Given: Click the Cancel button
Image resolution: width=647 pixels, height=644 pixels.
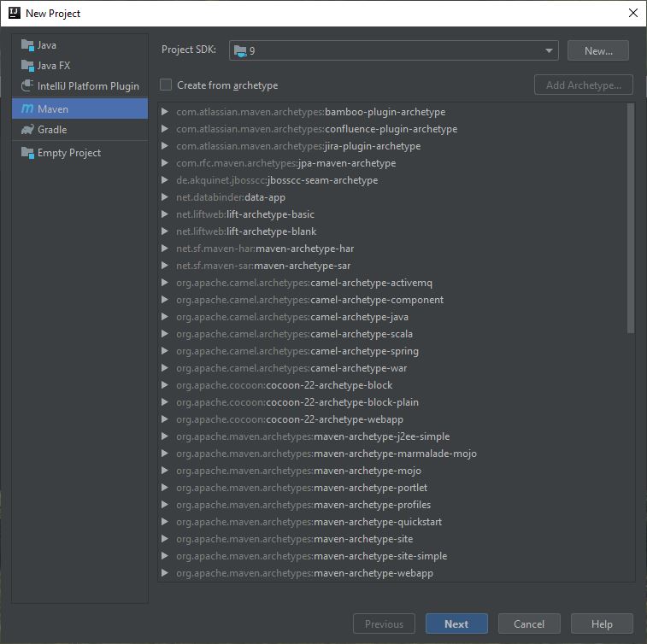Looking at the screenshot, I should tap(529, 624).
